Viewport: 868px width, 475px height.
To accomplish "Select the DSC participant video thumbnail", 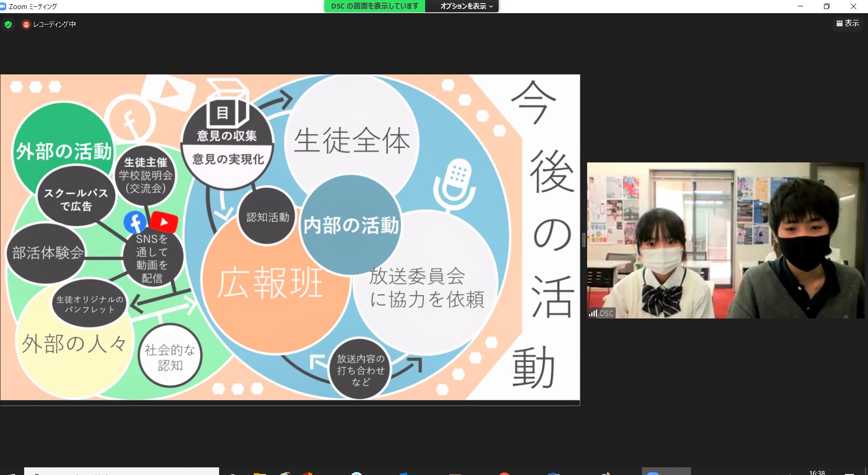I will (x=726, y=240).
